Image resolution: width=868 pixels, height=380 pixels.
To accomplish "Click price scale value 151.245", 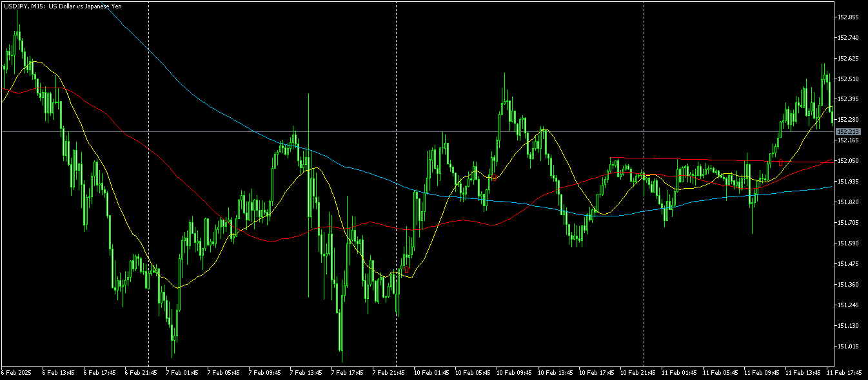I will 847,305.
